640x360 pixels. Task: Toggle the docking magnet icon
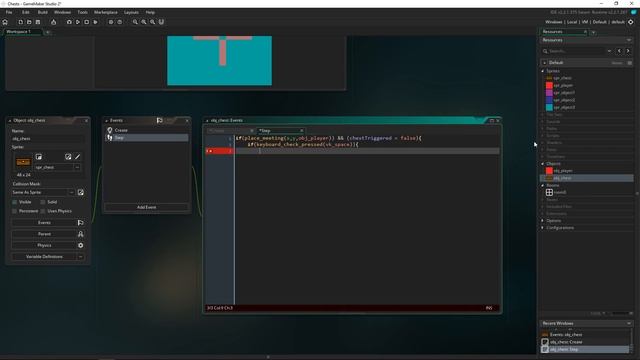click(161, 22)
